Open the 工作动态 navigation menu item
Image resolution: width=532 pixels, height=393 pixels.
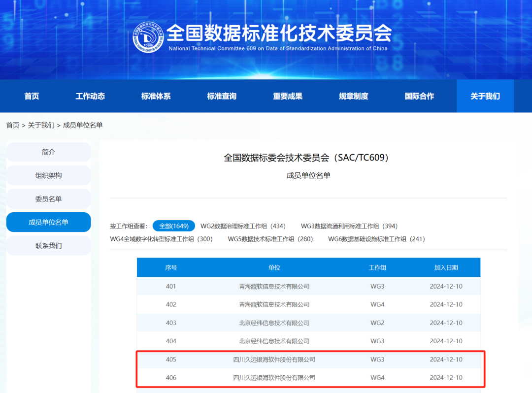point(90,96)
